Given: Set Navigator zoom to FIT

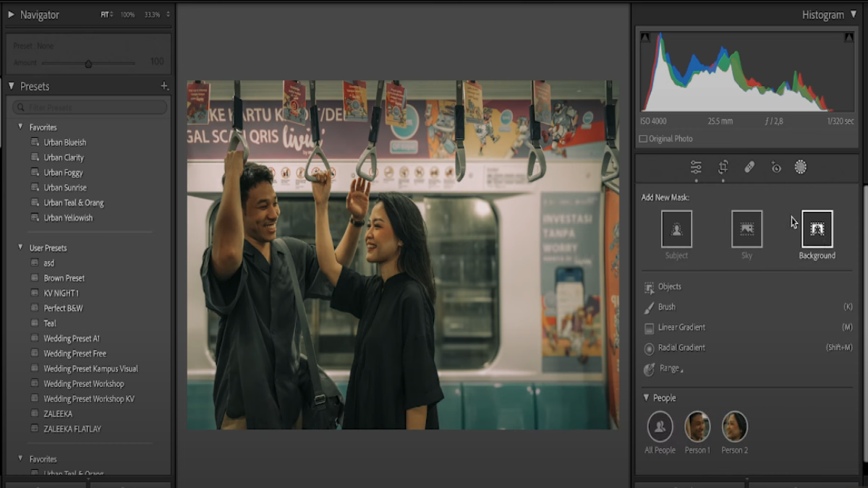Looking at the screenshot, I should pyautogui.click(x=104, y=14).
